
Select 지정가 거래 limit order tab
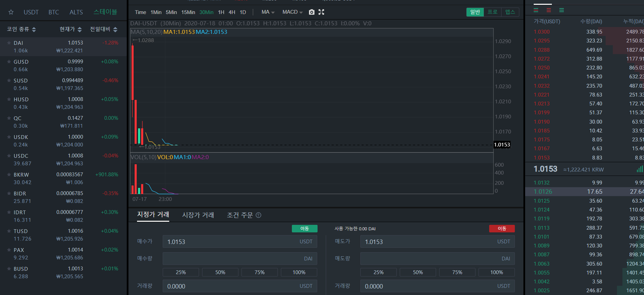click(x=153, y=215)
